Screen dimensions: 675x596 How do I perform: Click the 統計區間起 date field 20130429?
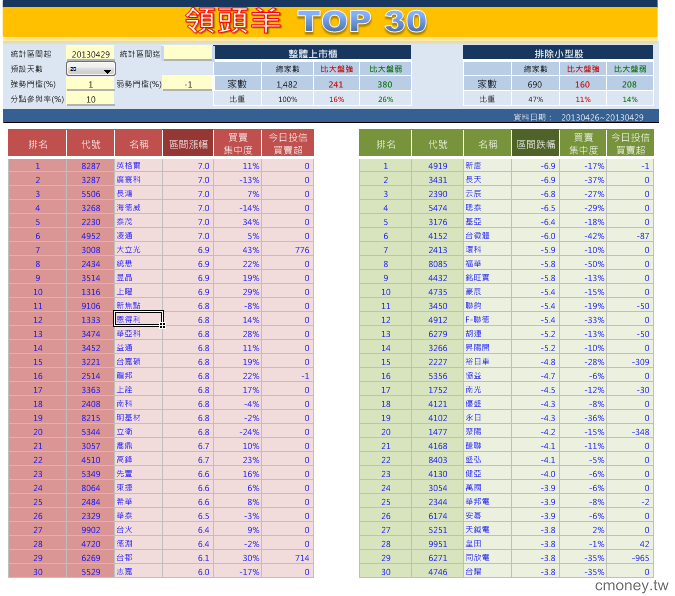(90, 54)
